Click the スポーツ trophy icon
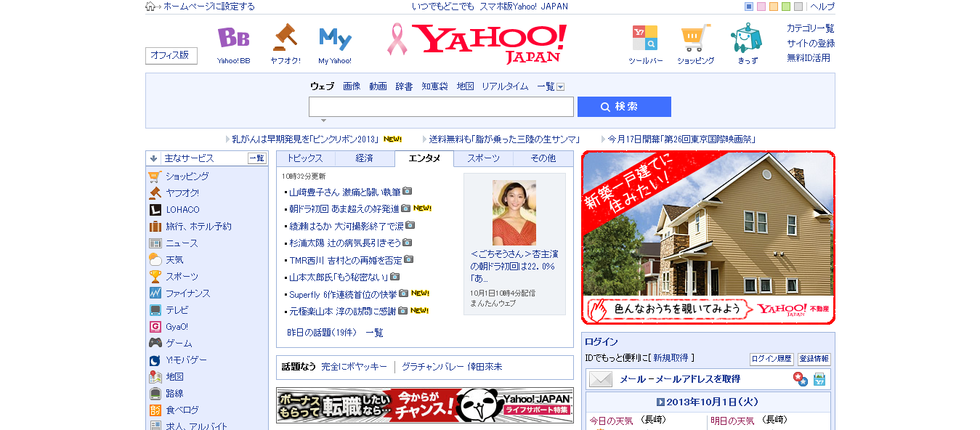The width and height of the screenshot is (980, 430). pyautogui.click(x=155, y=277)
